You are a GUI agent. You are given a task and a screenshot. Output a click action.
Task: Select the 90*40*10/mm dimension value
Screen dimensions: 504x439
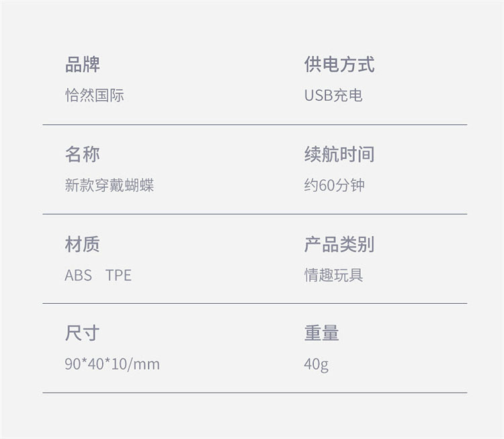coord(112,364)
